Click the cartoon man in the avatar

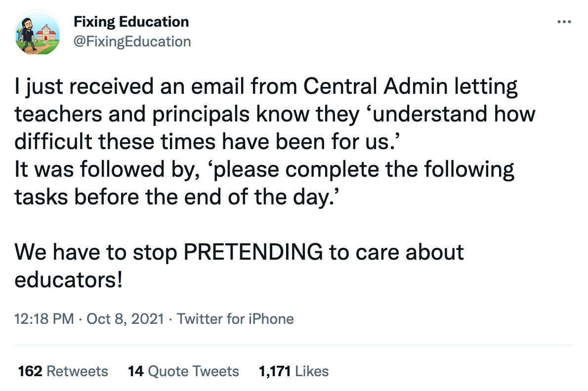(x=28, y=34)
